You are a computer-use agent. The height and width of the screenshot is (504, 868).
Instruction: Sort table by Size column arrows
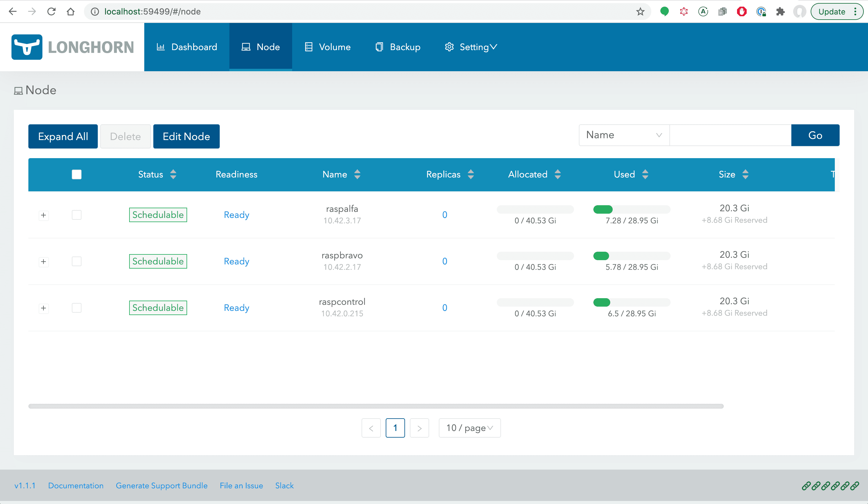coord(745,174)
